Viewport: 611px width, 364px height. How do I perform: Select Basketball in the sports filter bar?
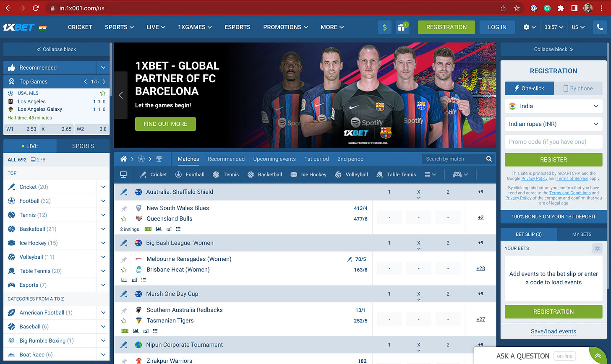coord(265,174)
